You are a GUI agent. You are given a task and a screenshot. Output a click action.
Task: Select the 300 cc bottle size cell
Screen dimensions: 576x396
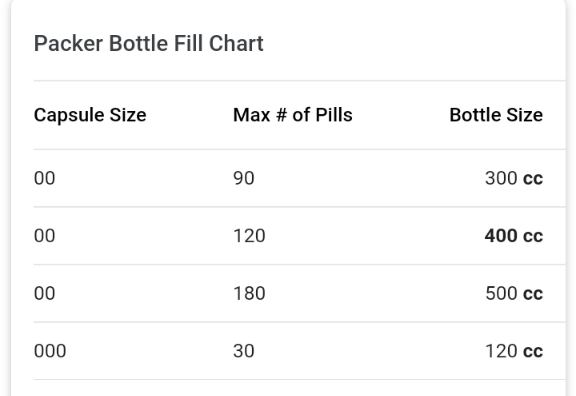coord(514,178)
